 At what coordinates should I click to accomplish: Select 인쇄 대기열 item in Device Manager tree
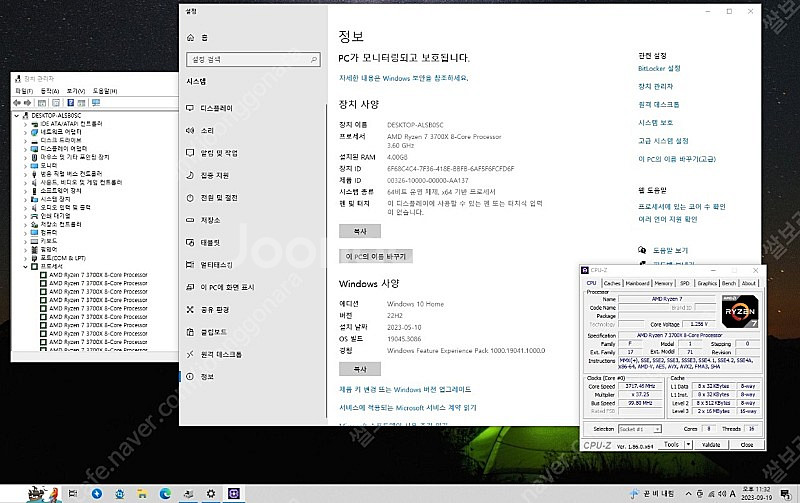pyautogui.click(x=56, y=216)
